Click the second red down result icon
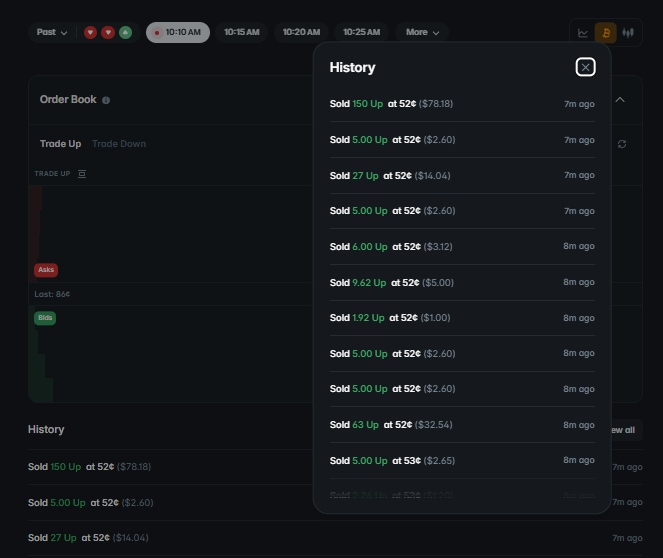 pyautogui.click(x=108, y=33)
